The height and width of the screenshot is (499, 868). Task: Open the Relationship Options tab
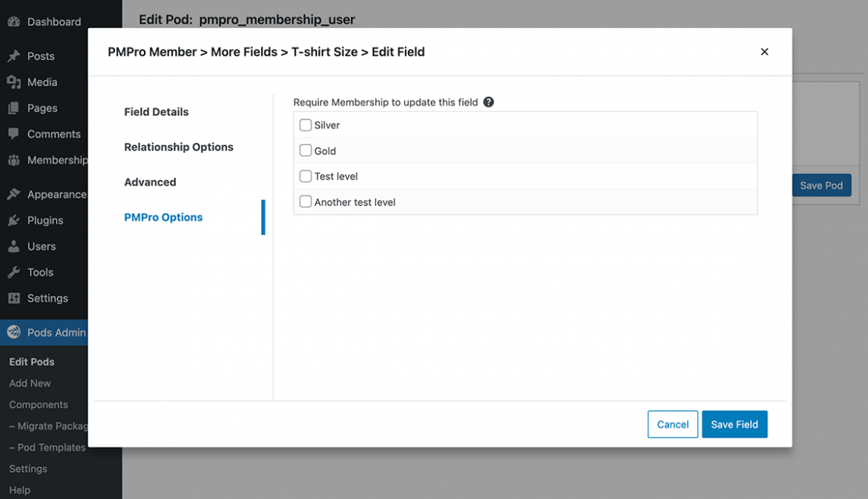[178, 147]
